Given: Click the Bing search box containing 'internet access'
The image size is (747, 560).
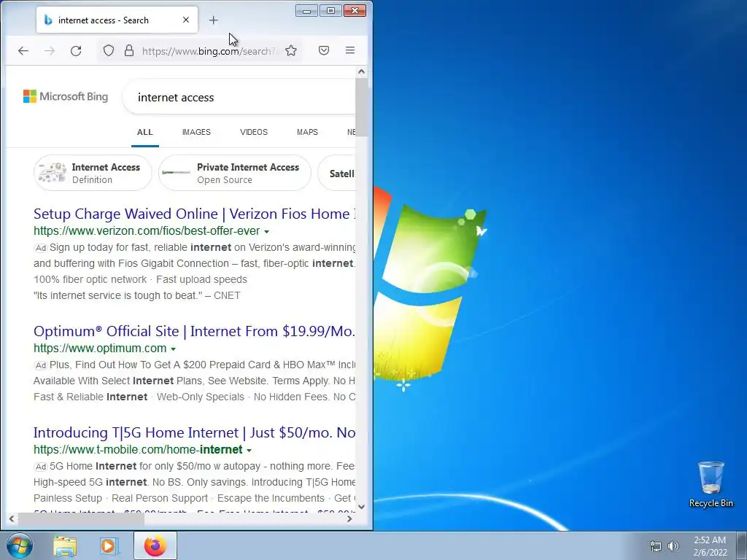Looking at the screenshot, I should tap(239, 98).
